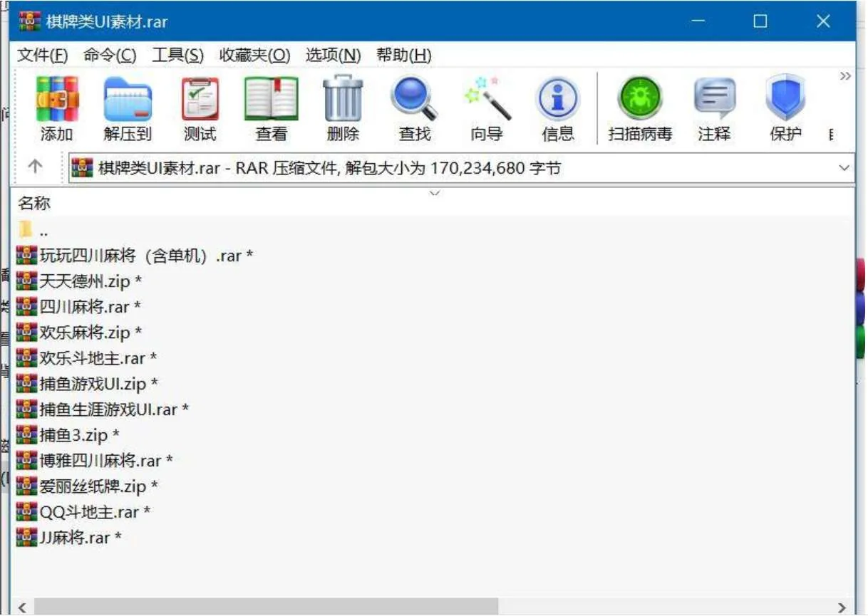
Task: Click the 信息 (Info) toolbar icon
Action: [557, 100]
